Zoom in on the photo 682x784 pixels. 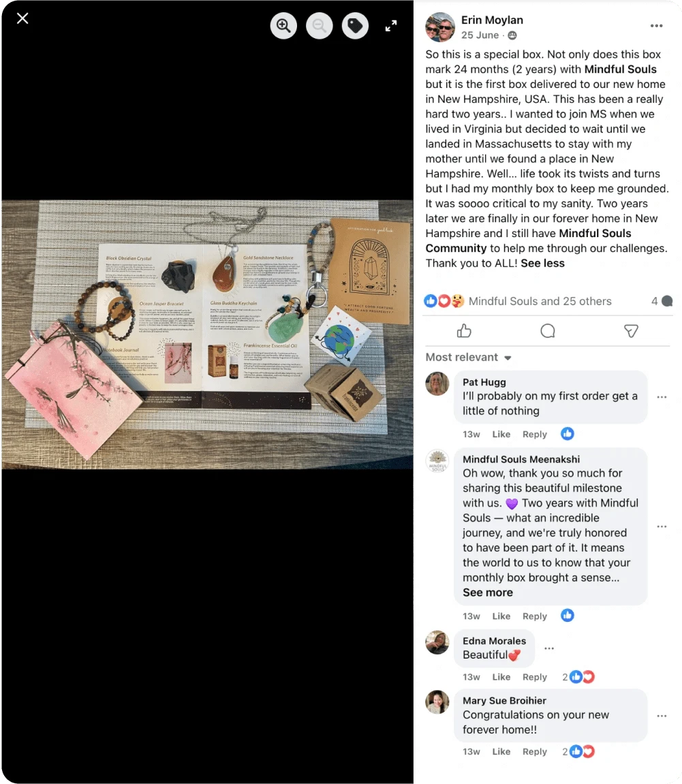click(x=283, y=25)
